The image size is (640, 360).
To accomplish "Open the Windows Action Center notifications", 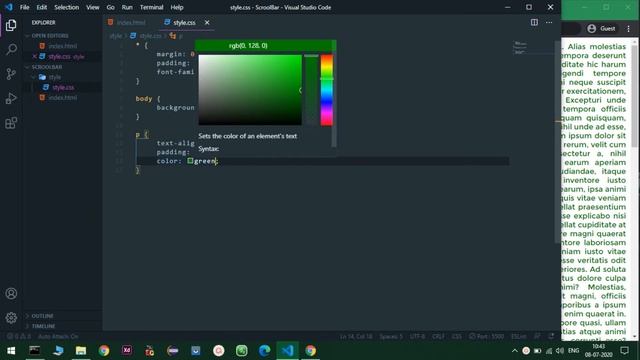I will click(624, 351).
